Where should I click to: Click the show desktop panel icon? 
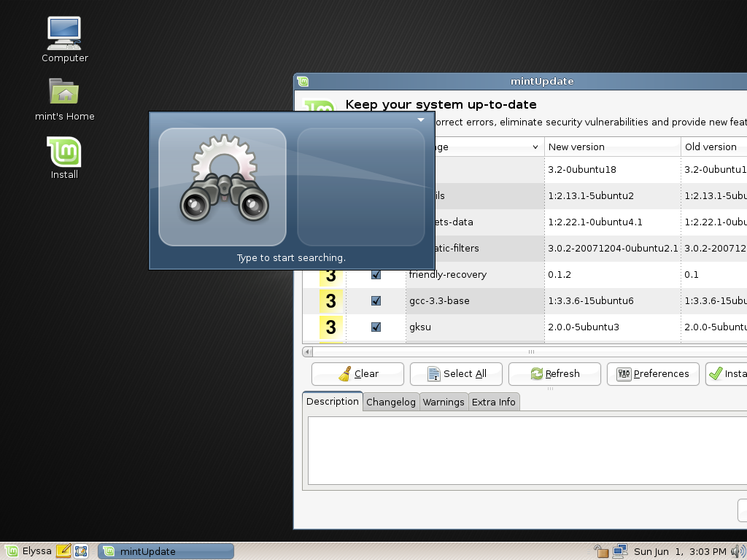click(81, 551)
